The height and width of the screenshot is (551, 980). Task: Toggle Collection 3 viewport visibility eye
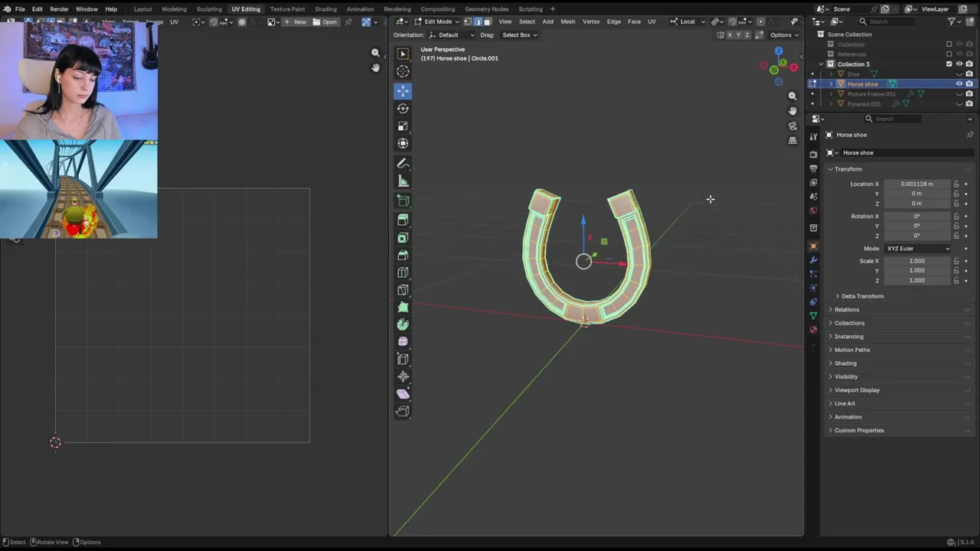959,64
